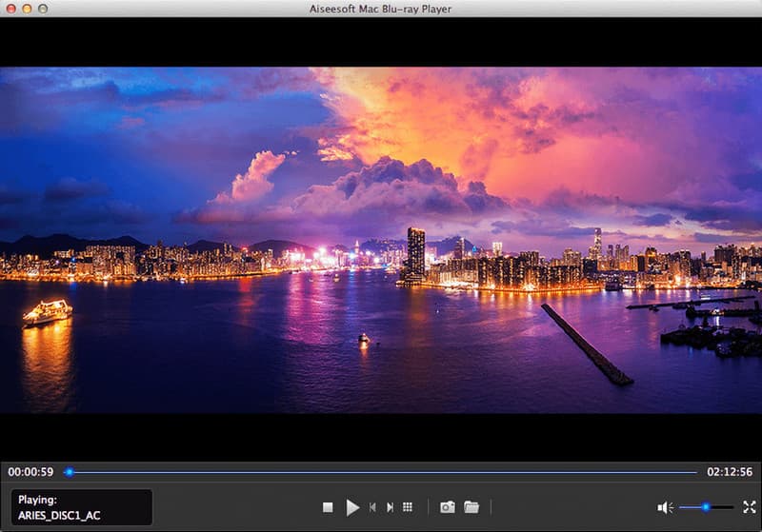Screen dimensions: 762x532
Task: Click the blue volume slider knob
Action: coord(706,507)
